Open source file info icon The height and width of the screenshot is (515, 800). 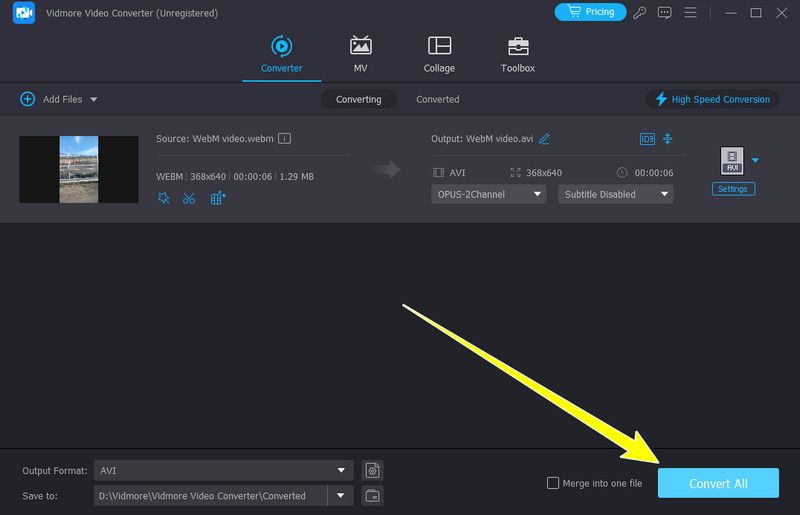285,138
